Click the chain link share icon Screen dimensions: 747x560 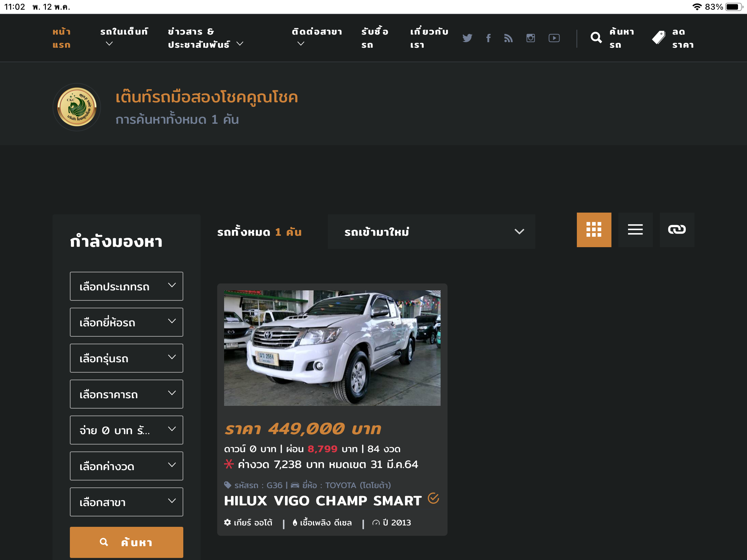677,230
